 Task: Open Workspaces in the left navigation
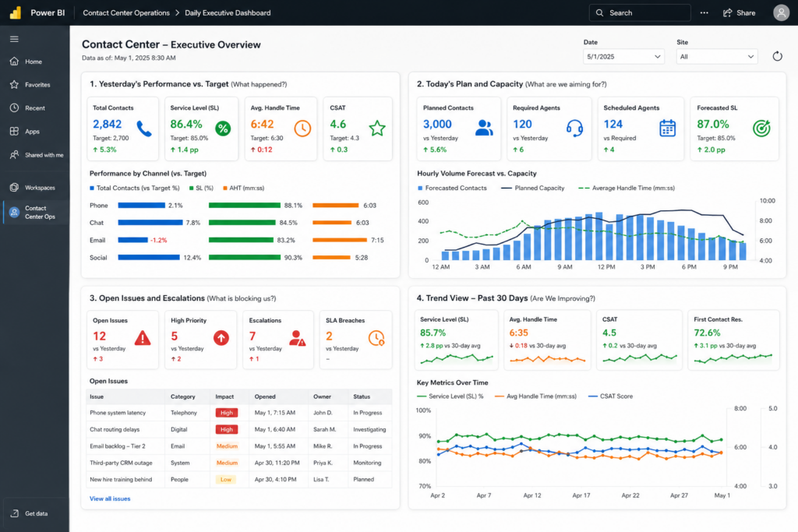(41, 188)
